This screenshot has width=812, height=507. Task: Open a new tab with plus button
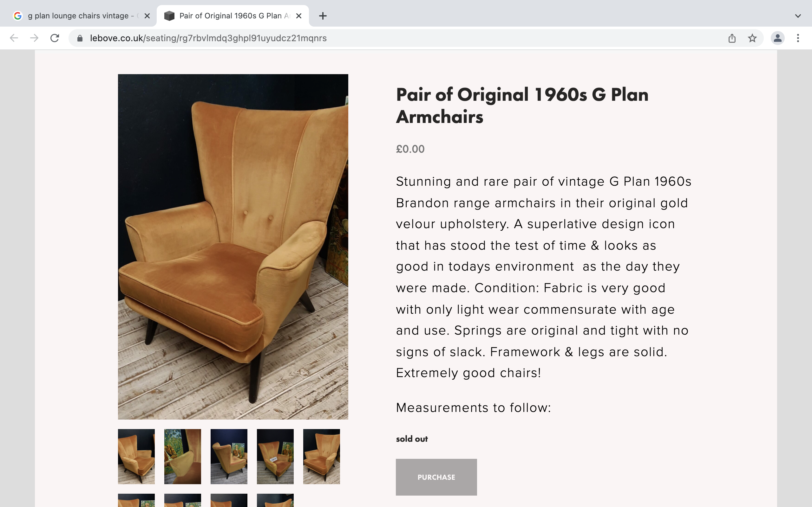click(x=323, y=16)
